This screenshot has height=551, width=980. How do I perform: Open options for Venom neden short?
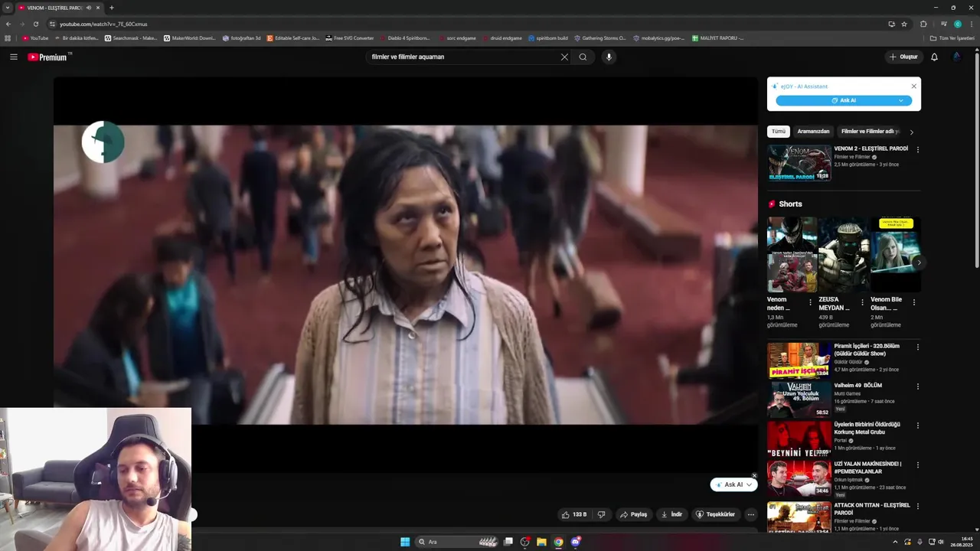pos(810,302)
